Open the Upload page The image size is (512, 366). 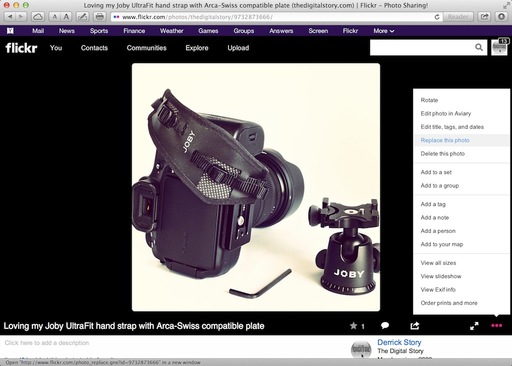(x=238, y=48)
